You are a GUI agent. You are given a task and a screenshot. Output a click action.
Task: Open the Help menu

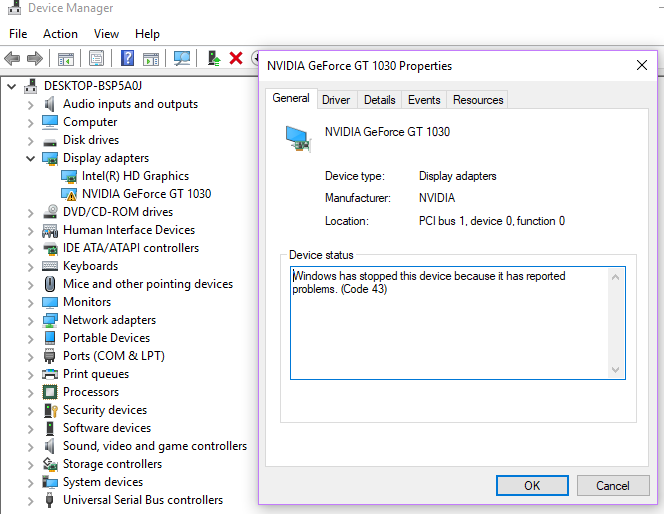tap(147, 34)
